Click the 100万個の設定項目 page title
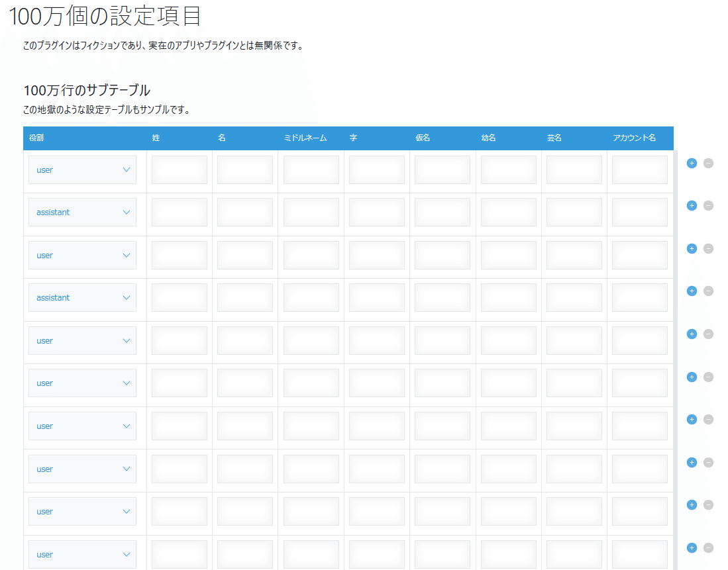Viewport: 728px width, 570px height. point(105,15)
